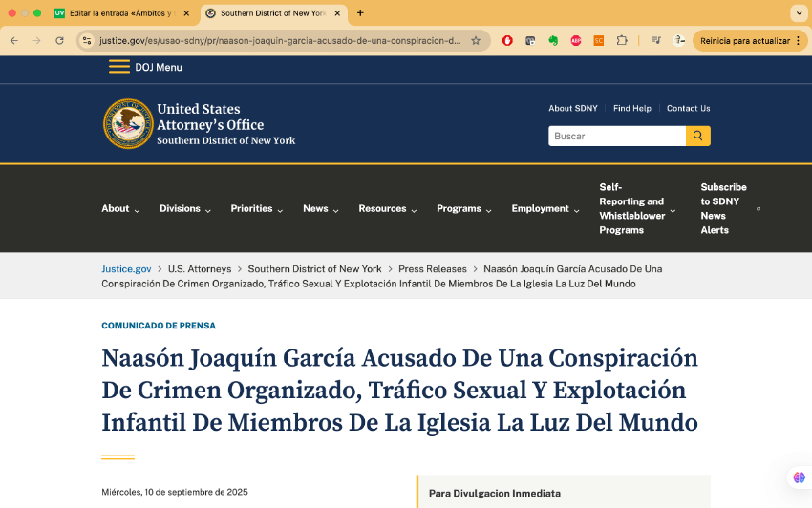The image size is (812, 508).
Task: Open the Employment menu item
Action: 545,209
